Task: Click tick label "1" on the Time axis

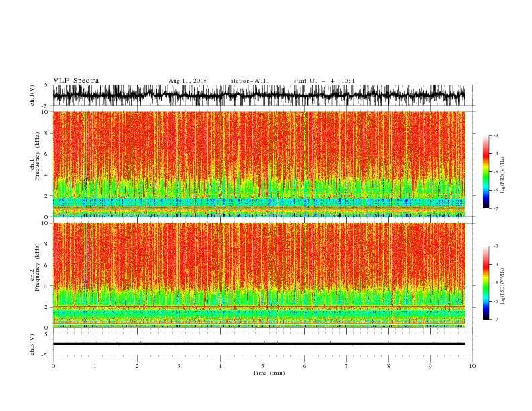Action: pyautogui.click(x=95, y=366)
